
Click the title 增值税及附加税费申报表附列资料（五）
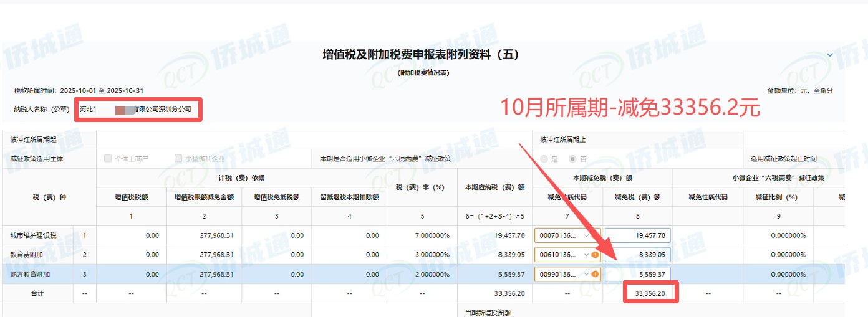pyautogui.click(x=421, y=55)
